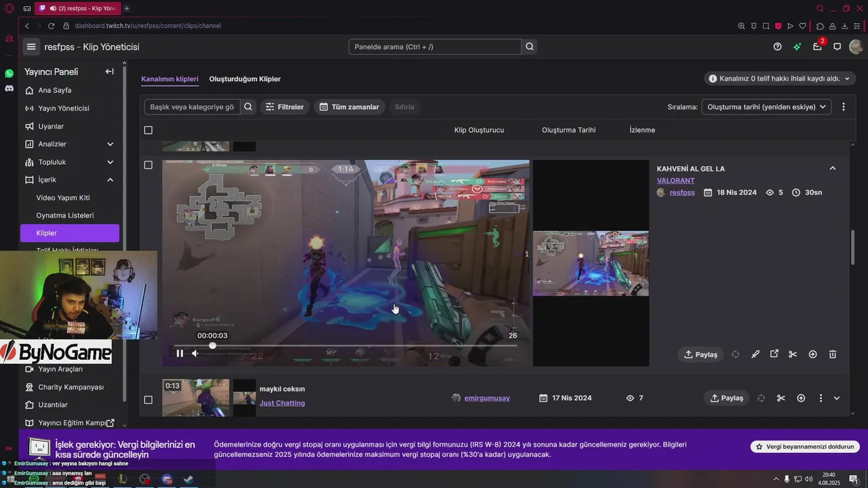Viewport: 868px width, 488px height.
Task: Expand the maykıl ceksın clip row
Action: pos(837,398)
